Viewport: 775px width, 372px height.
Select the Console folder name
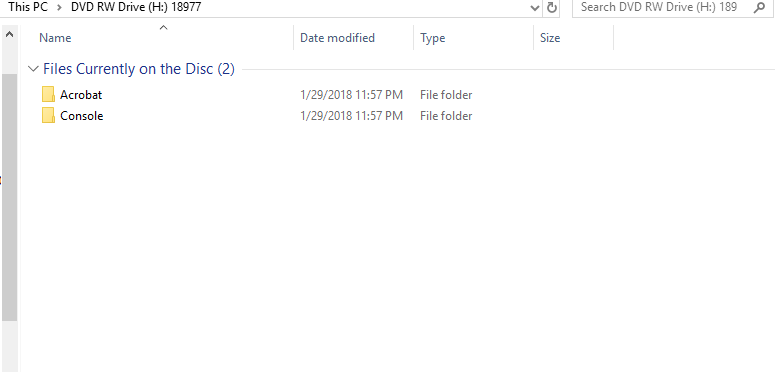click(x=82, y=116)
